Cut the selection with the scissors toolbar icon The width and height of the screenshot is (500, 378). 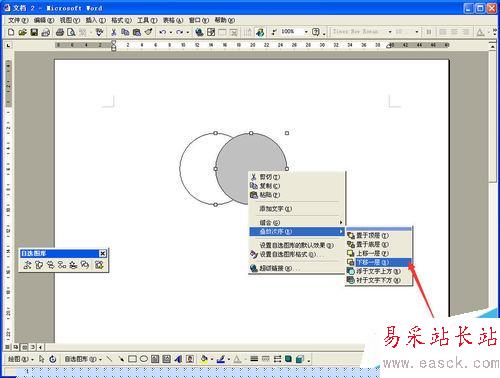coord(114,32)
